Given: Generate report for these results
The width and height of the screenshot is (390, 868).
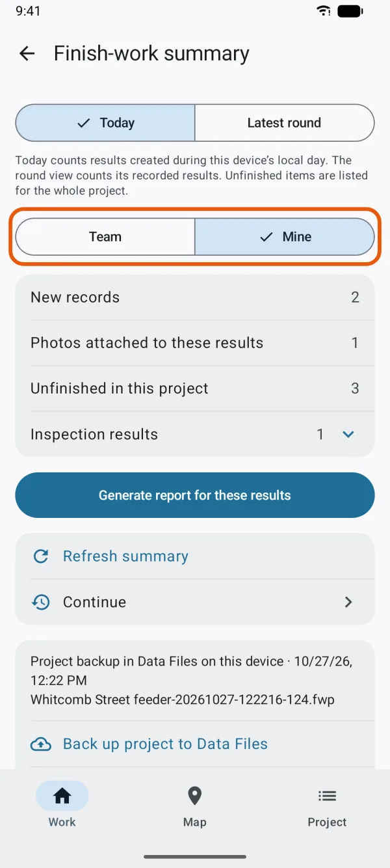Looking at the screenshot, I should [x=195, y=495].
